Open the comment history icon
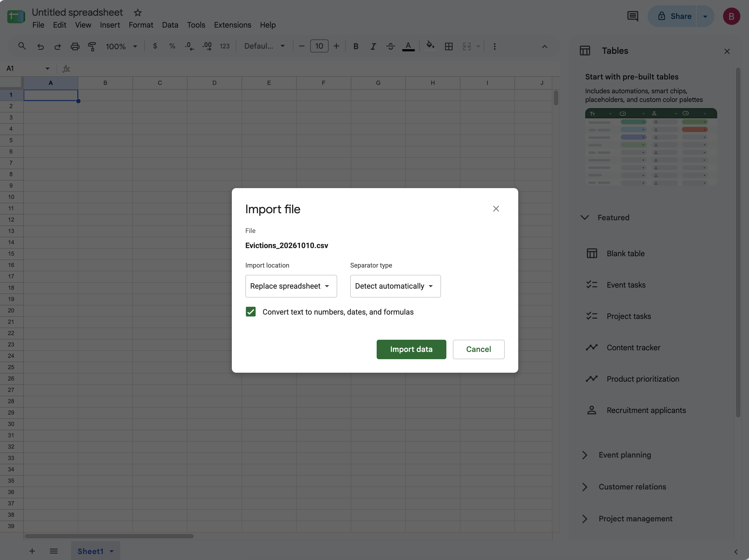The width and height of the screenshot is (749, 560). pos(633,16)
